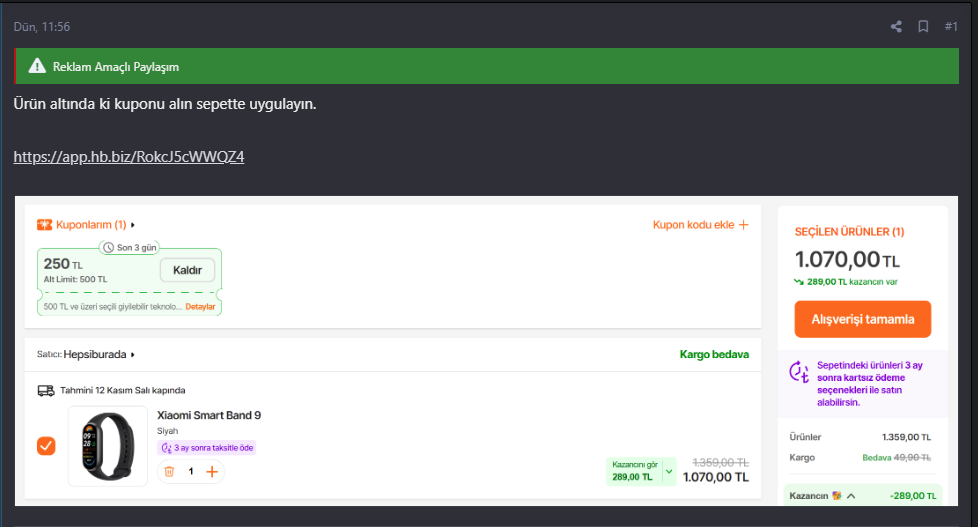978x527 pixels.
Task: Open seller Hepsiburada arrow
Action: (132, 355)
